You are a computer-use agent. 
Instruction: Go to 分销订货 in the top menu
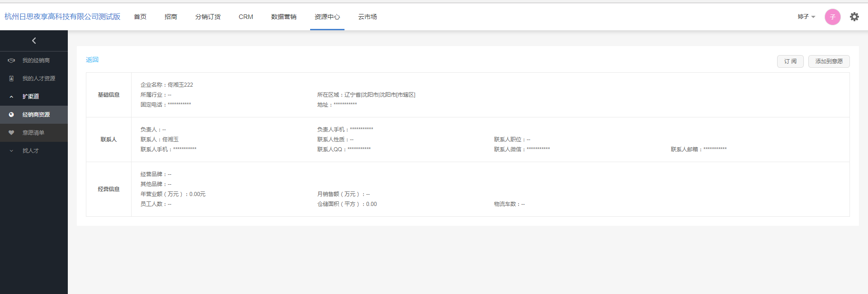pyautogui.click(x=208, y=17)
